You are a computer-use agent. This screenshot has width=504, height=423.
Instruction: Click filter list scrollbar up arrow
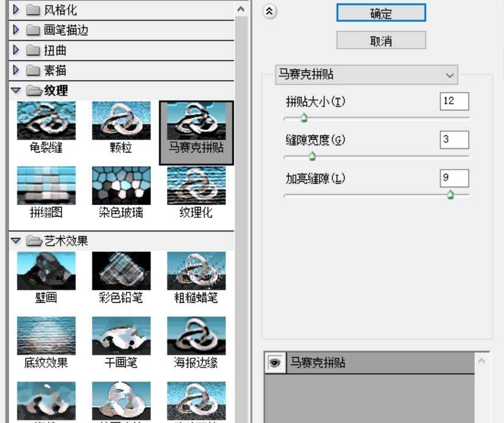241,9
